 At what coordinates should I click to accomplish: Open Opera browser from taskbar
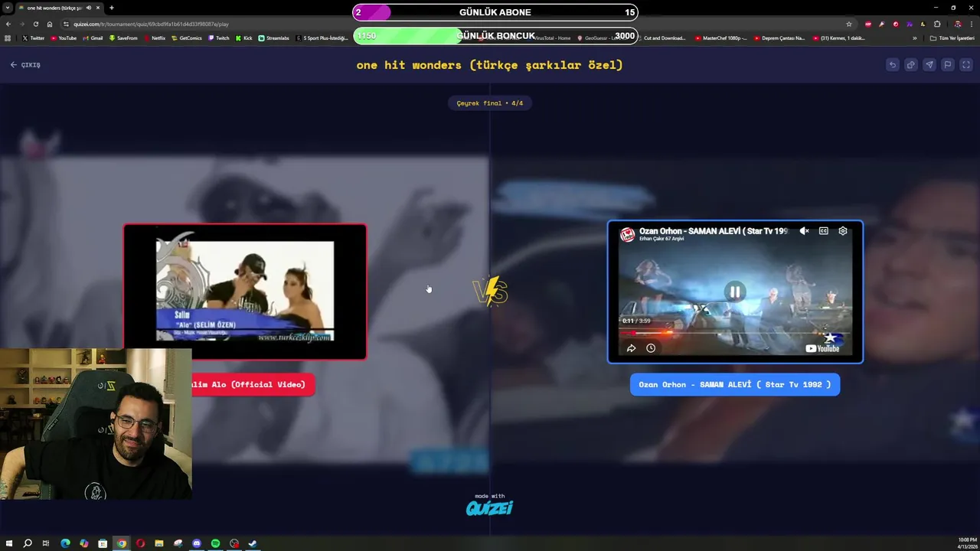(x=140, y=543)
